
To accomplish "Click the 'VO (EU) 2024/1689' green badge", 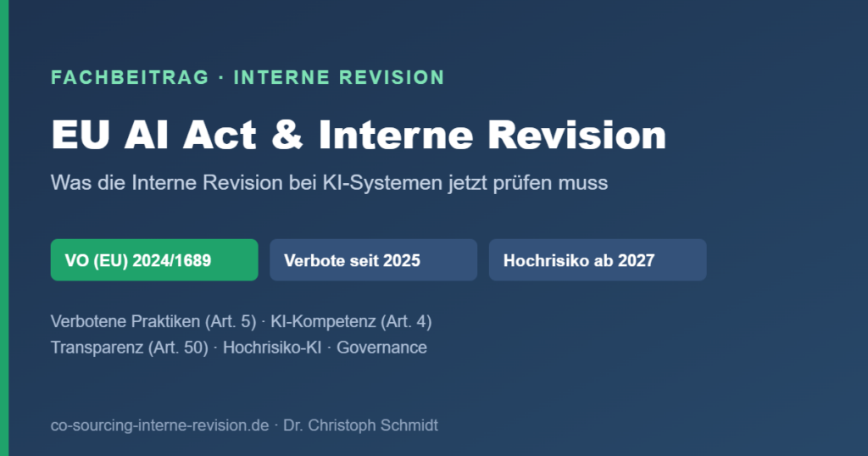I will pyautogui.click(x=154, y=260).
